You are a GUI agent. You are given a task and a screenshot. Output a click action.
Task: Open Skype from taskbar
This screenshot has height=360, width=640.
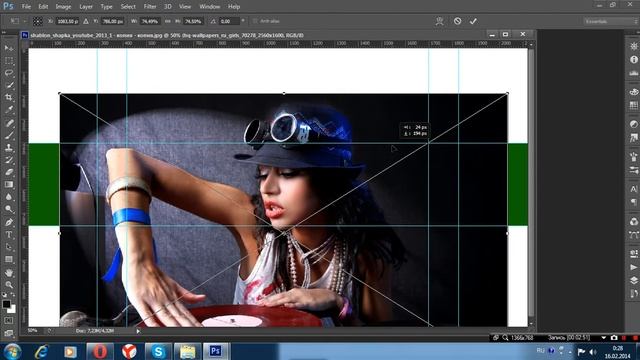click(158, 351)
